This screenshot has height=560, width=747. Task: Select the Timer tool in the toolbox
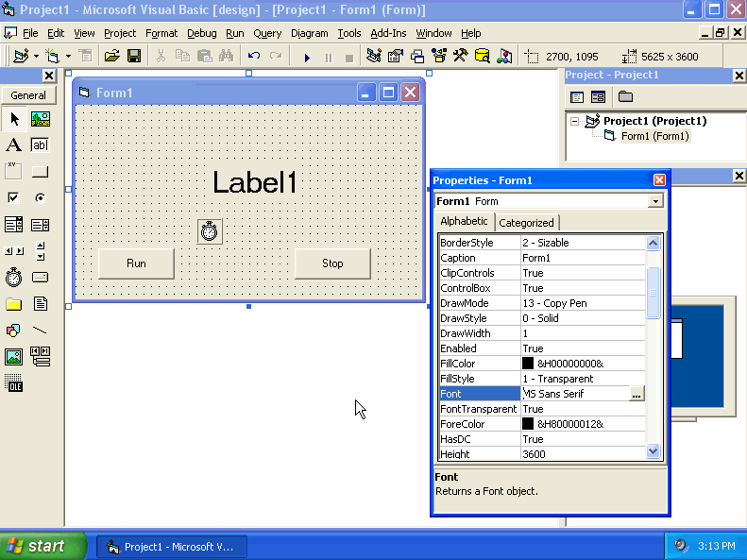tap(14, 277)
